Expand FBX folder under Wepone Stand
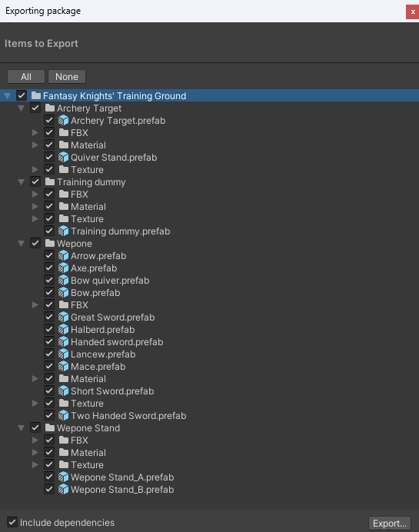This screenshot has width=419, height=532. [35, 441]
